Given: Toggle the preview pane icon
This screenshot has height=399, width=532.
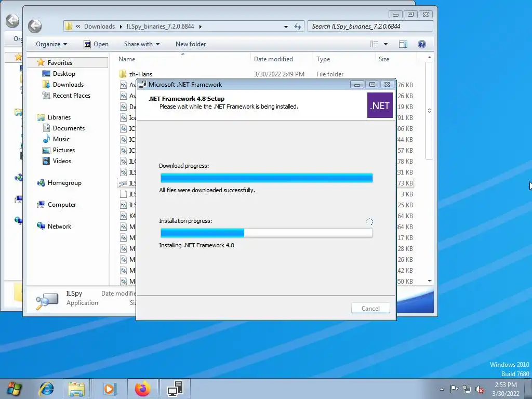Looking at the screenshot, I should point(403,44).
